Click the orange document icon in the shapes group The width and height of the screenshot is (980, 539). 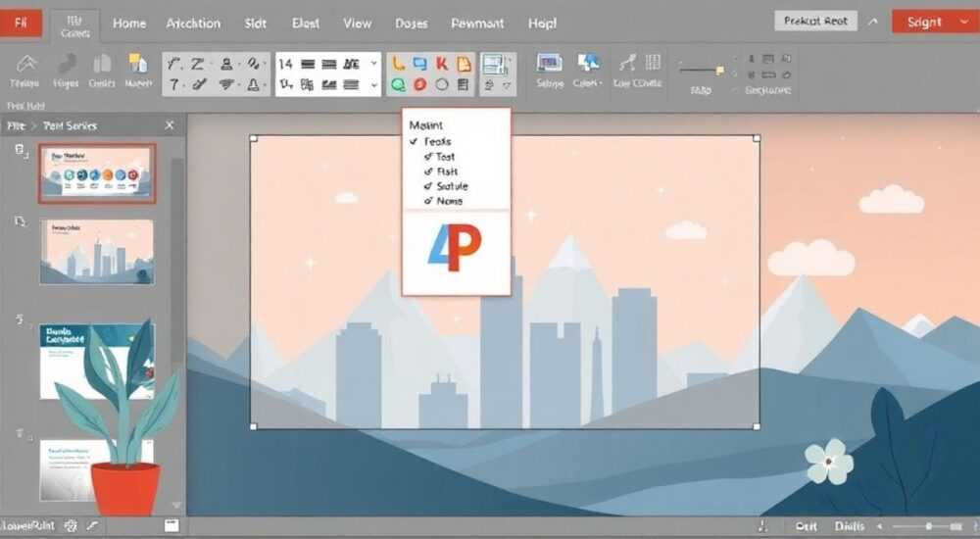coord(464,63)
